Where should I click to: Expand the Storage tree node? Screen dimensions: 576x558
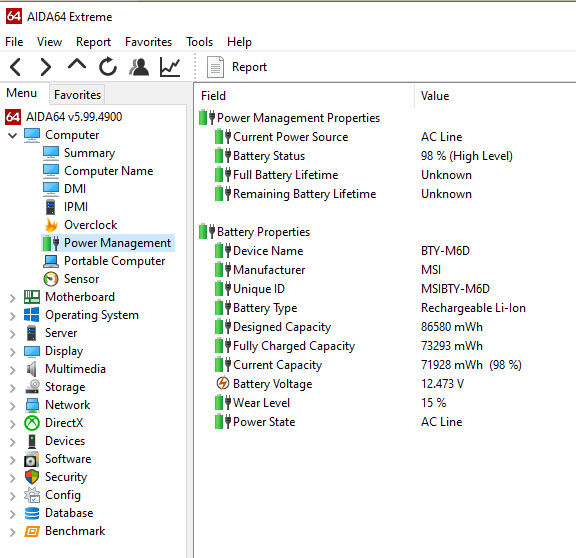click(12, 388)
